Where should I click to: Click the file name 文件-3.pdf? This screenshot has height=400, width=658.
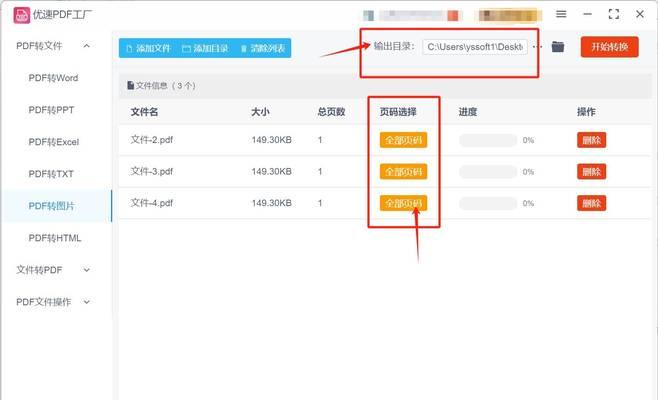tap(151, 171)
